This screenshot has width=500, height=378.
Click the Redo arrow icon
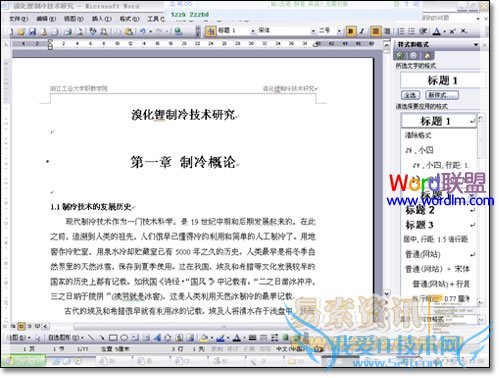click(x=159, y=31)
